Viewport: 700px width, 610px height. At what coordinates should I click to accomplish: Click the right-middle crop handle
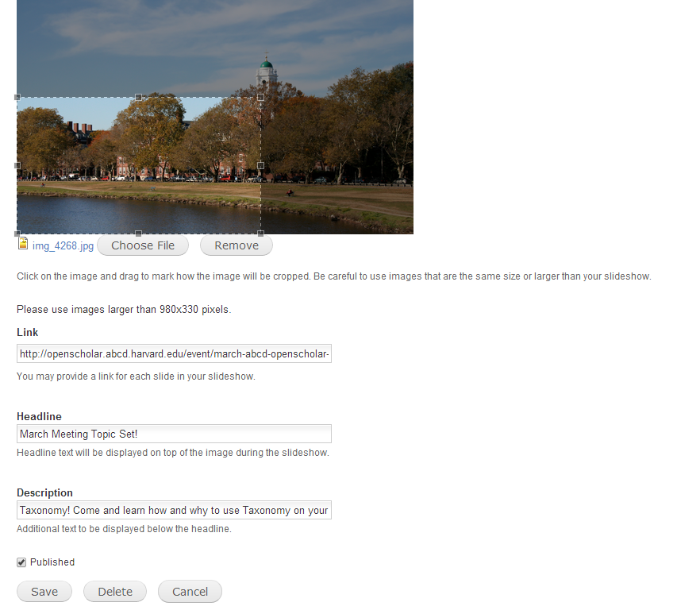(260, 165)
